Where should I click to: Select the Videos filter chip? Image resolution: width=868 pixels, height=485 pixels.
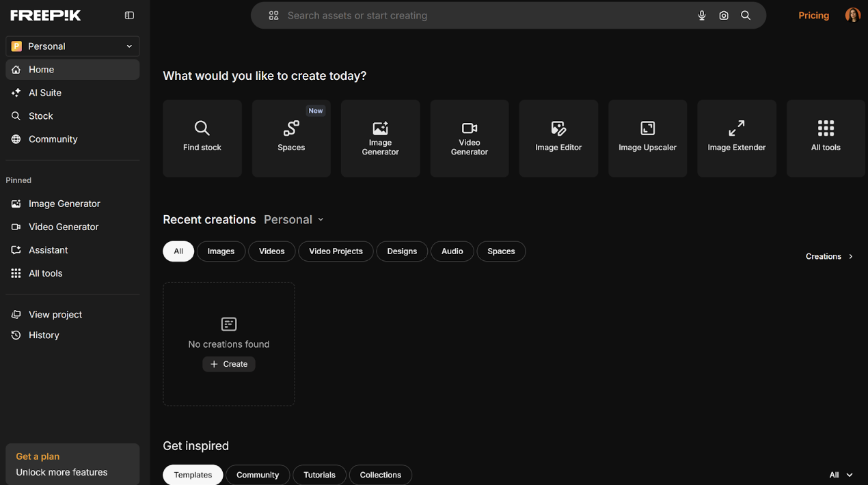click(271, 251)
